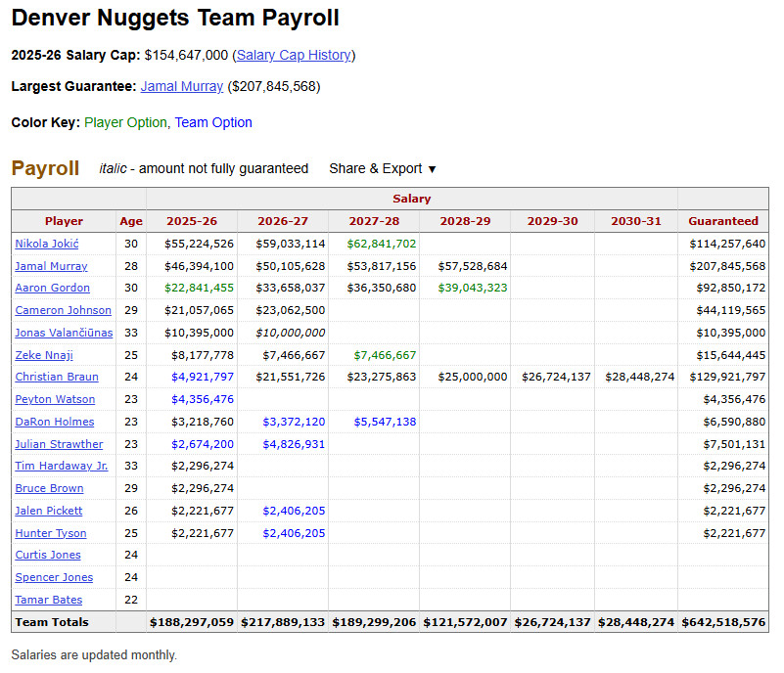This screenshot has width=784, height=673.
Task: Select the Salary group header
Action: coord(411,199)
